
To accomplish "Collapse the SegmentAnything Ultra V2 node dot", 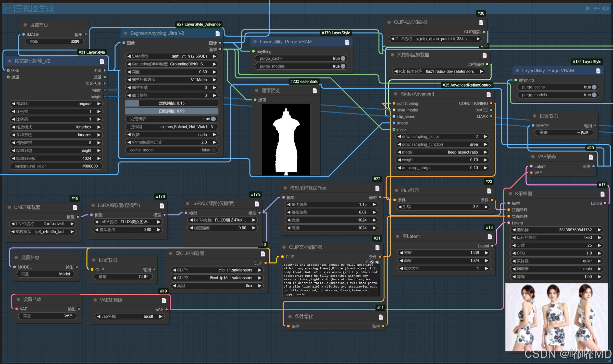I will [125, 33].
